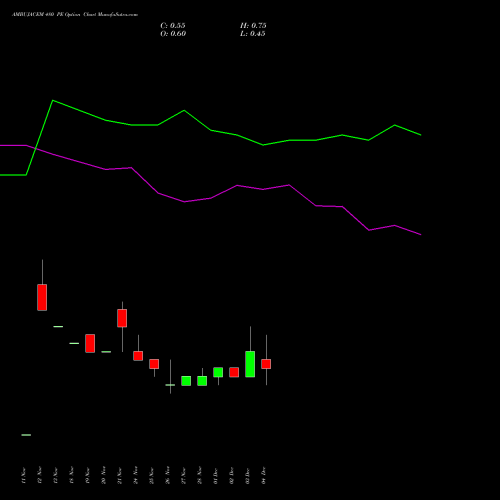Click the '24 Nov' date axis label

pos(136,475)
